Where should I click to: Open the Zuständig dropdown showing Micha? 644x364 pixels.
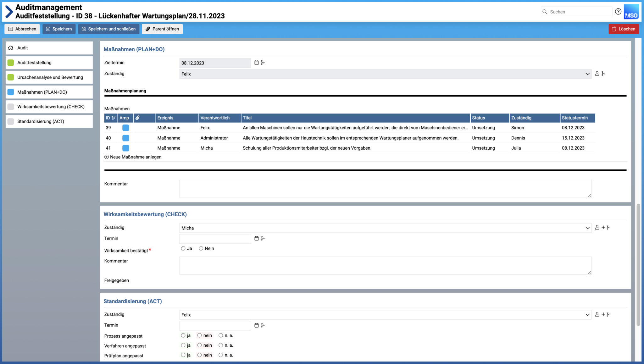click(x=385, y=228)
